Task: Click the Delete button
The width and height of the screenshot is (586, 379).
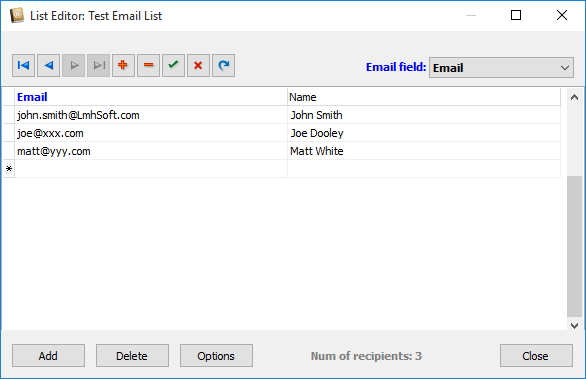Action: (132, 356)
